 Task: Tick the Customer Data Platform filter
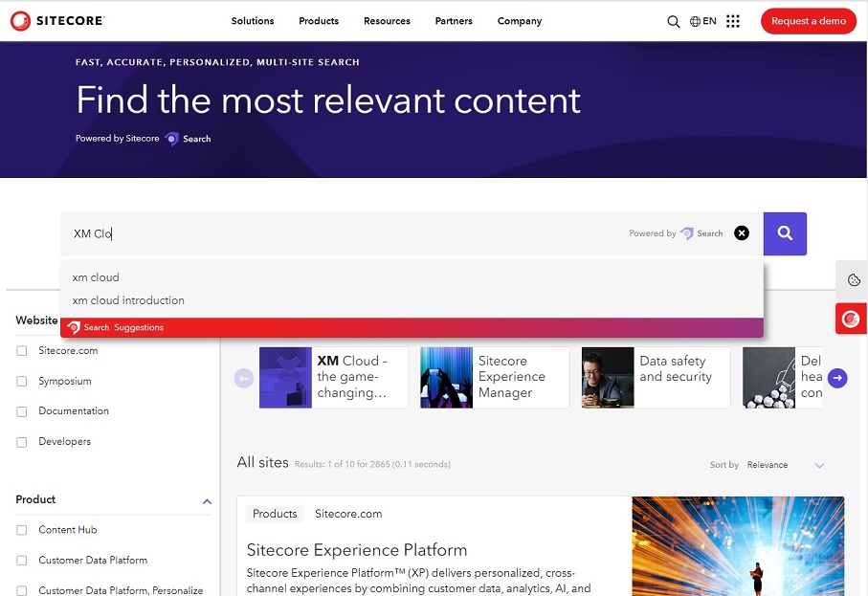point(22,561)
